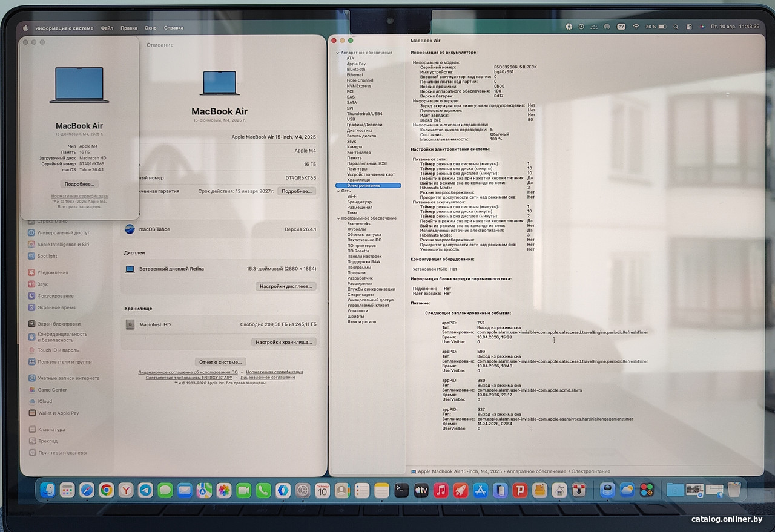Open the Окно menu
775x532 pixels.
click(x=151, y=28)
